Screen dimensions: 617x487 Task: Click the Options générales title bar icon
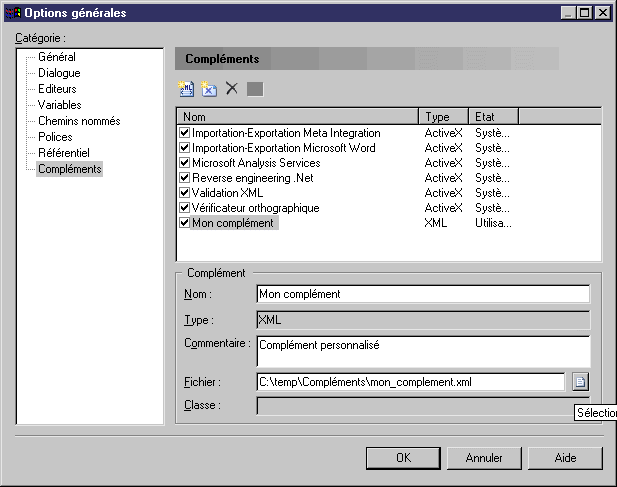pyautogui.click(x=12, y=12)
